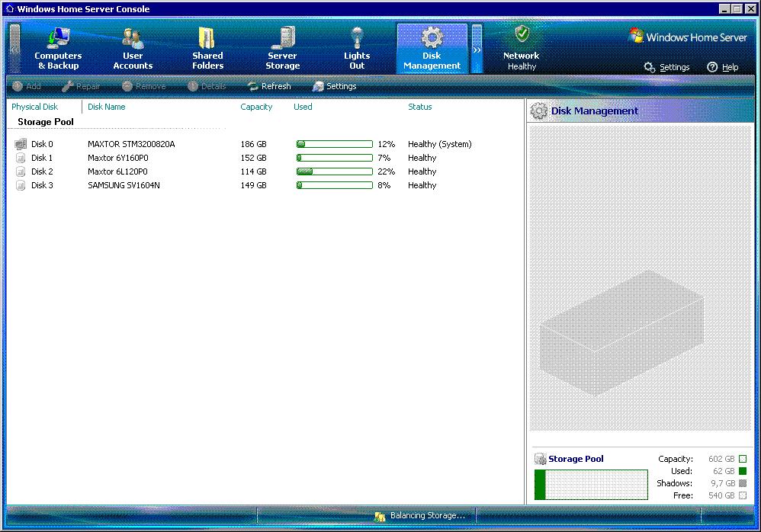The image size is (761, 532).
Task: Click disk name Maxtor 6Y160P0
Action: tap(118, 158)
